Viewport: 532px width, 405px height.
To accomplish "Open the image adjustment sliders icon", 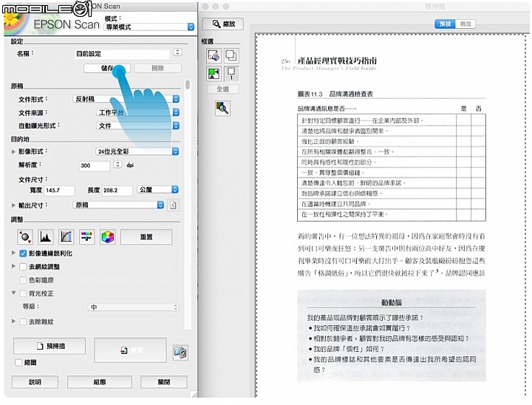I will (x=86, y=236).
